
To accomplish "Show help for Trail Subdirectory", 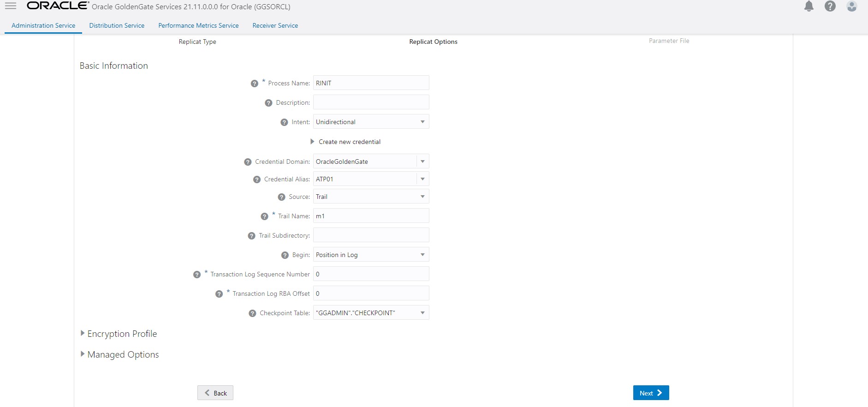I will [251, 236].
